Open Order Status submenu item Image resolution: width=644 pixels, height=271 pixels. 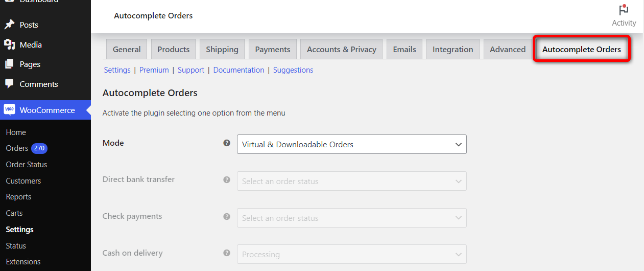(27, 165)
